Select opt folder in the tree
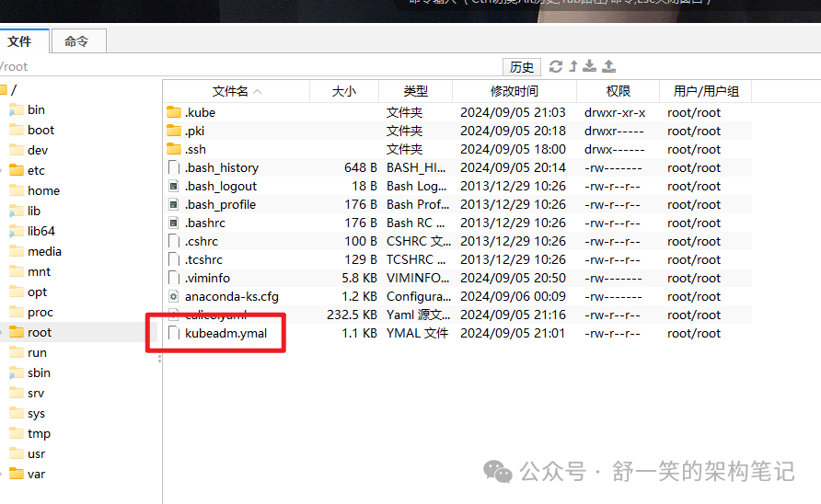The width and height of the screenshot is (821, 504). click(37, 292)
